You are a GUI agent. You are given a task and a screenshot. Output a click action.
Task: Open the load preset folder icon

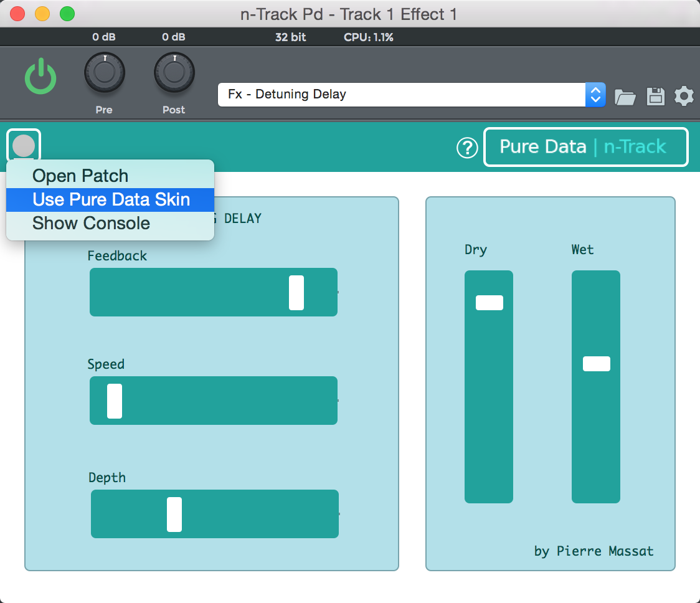pos(625,97)
